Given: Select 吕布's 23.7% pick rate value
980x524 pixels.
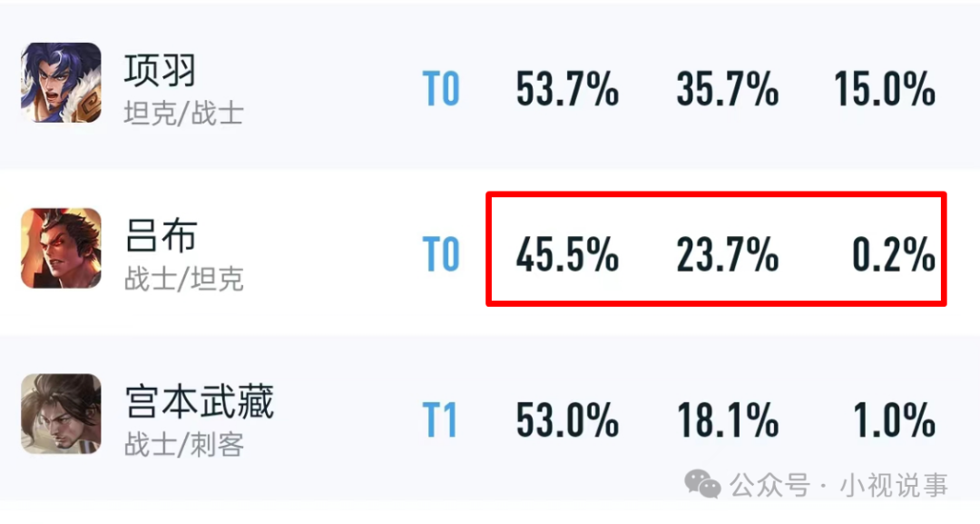Looking at the screenshot, I should 727,254.
